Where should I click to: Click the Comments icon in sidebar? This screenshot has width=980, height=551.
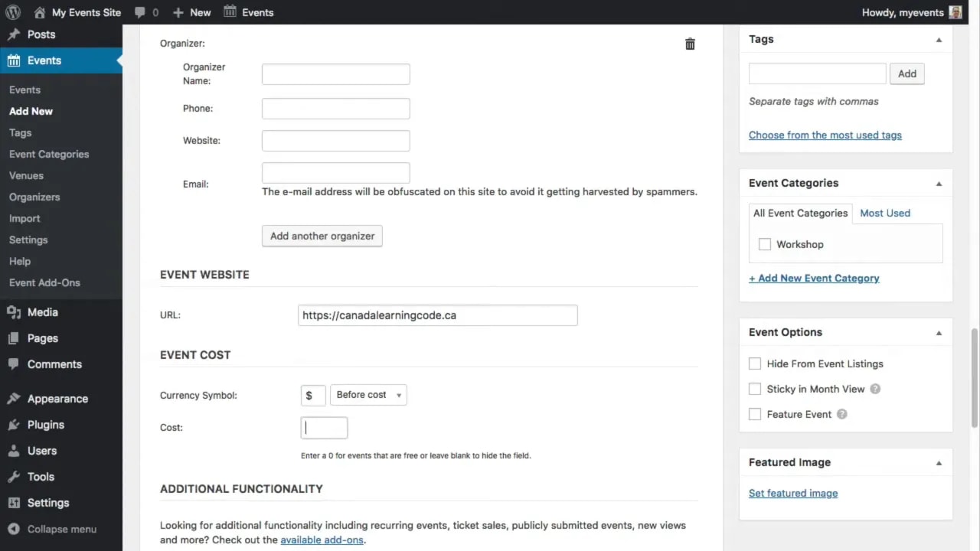coord(14,364)
